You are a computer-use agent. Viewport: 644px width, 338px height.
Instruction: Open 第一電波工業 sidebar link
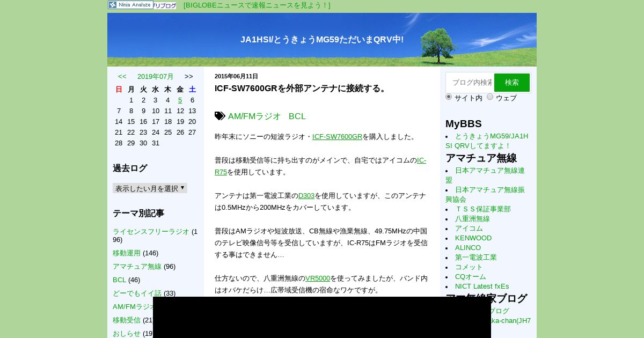click(476, 257)
